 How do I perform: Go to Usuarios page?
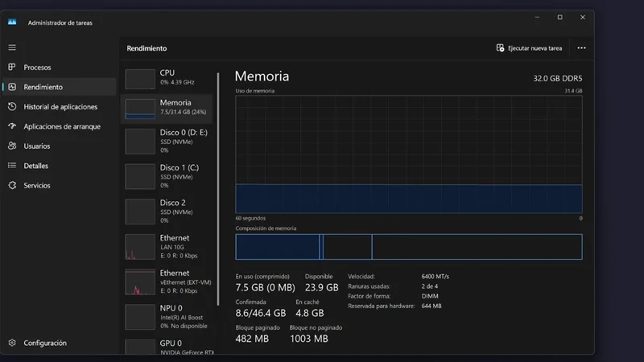(x=37, y=146)
